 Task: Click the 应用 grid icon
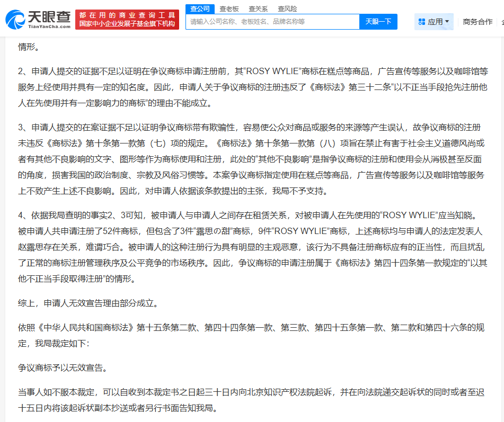click(x=422, y=22)
